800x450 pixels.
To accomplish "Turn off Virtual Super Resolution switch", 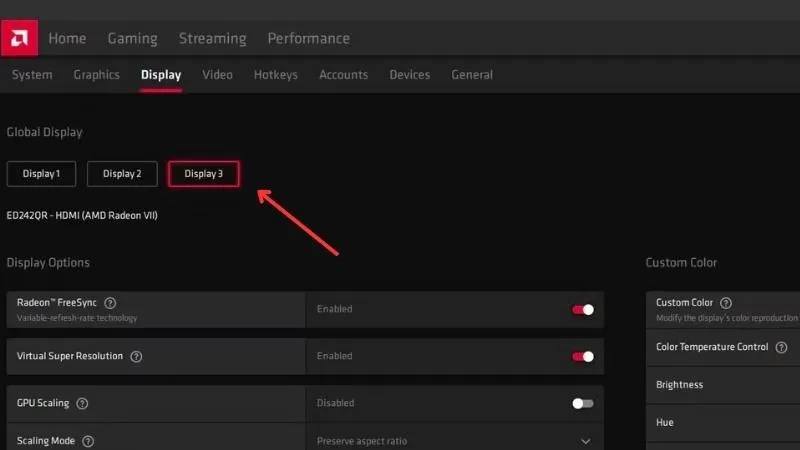I will point(582,356).
